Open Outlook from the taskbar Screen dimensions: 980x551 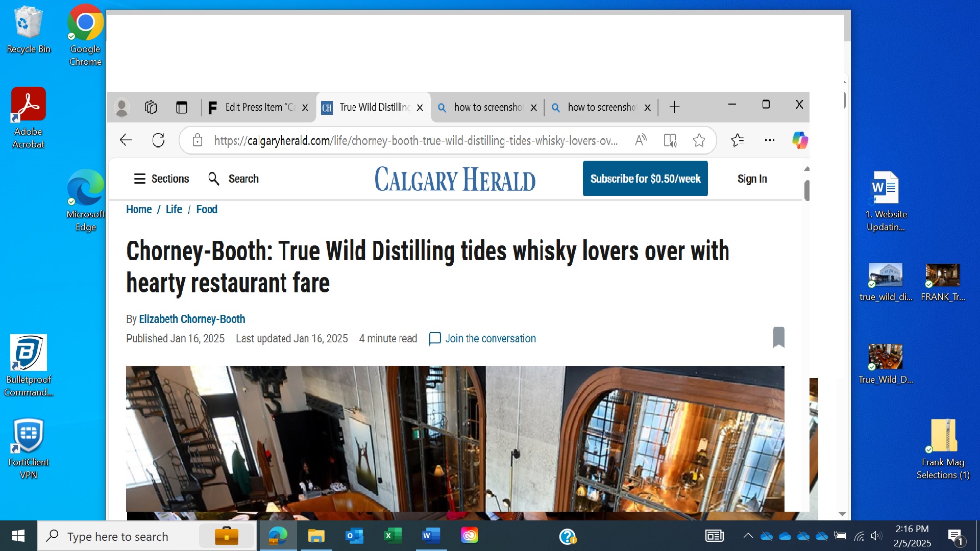click(354, 536)
